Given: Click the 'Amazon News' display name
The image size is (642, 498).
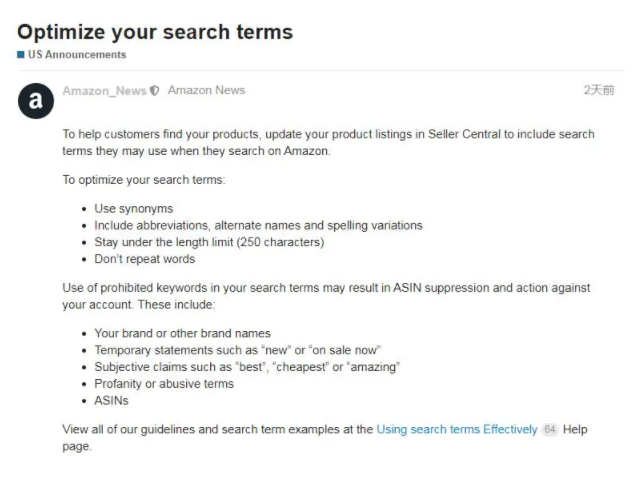Looking at the screenshot, I should click(206, 90).
